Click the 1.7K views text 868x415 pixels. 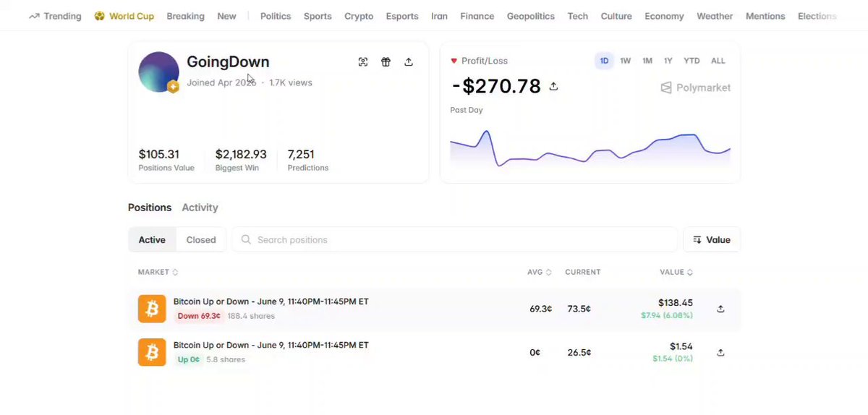(x=291, y=82)
